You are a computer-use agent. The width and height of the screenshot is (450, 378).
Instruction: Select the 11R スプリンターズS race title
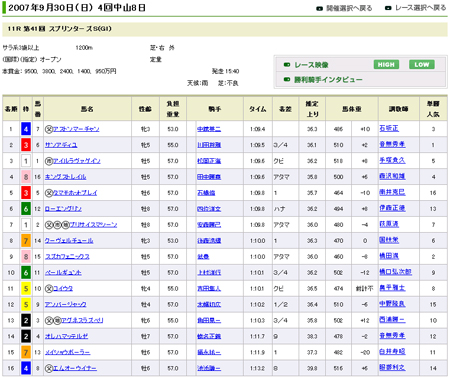pyautogui.click(x=60, y=29)
